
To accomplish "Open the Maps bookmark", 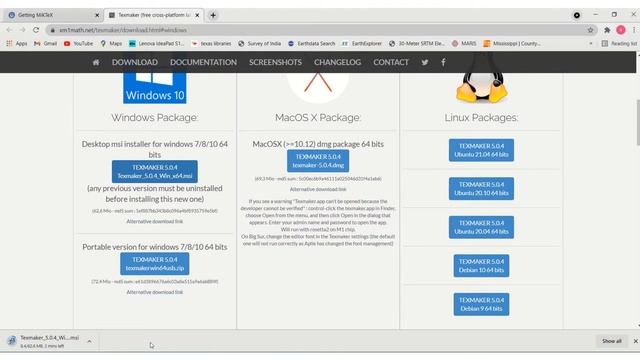I will pyautogui.click(x=111, y=43).
